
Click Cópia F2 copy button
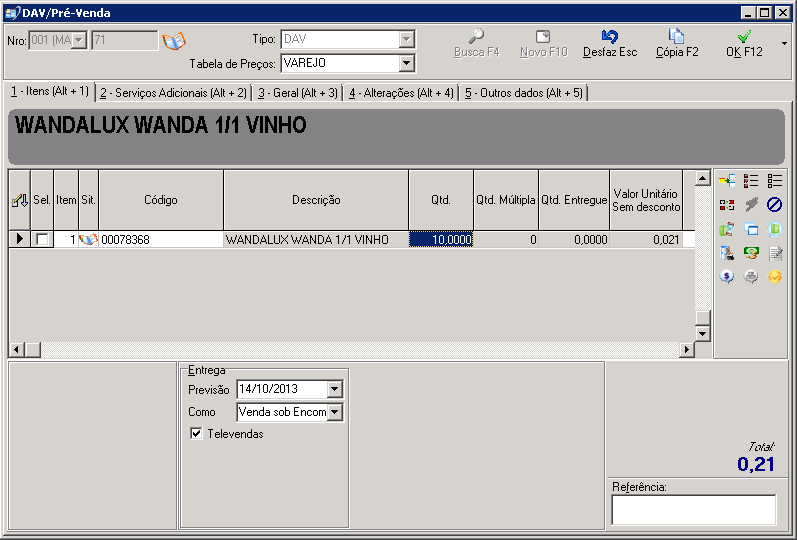pos(677,44)
